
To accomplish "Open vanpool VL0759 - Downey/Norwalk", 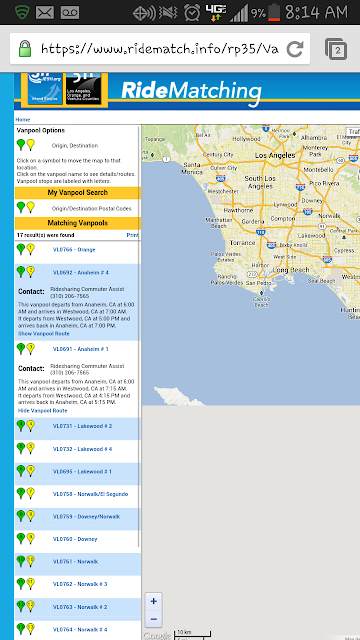I will 86,516.
